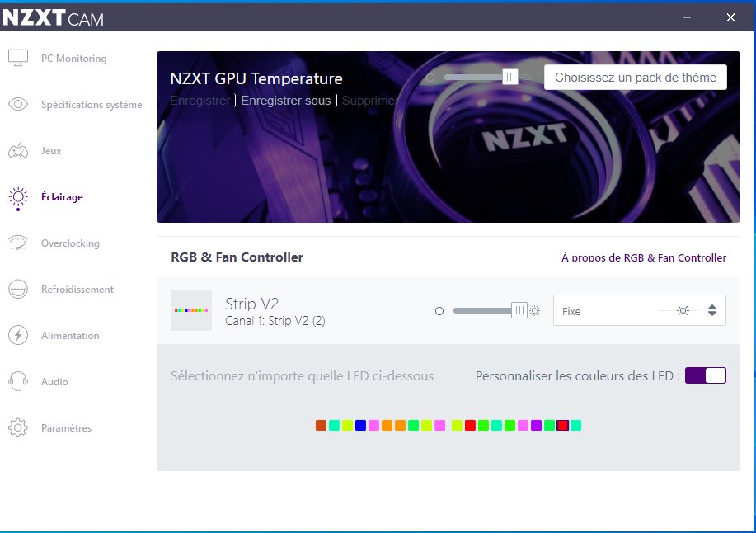The height and width of the screenshot is (533, 756).
Task: Select the blue LED color swatch
Action: coord(360,425)
